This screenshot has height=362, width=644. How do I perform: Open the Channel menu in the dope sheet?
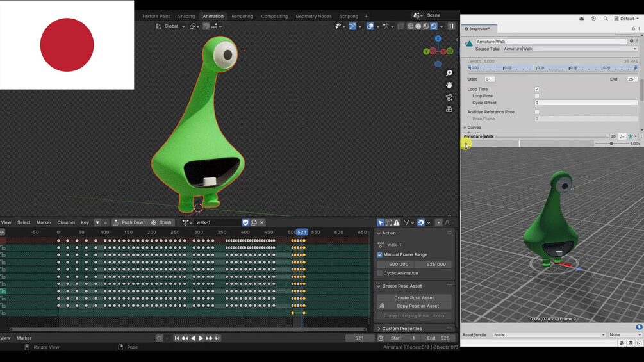pyautogui.click(x=66, y=222)
